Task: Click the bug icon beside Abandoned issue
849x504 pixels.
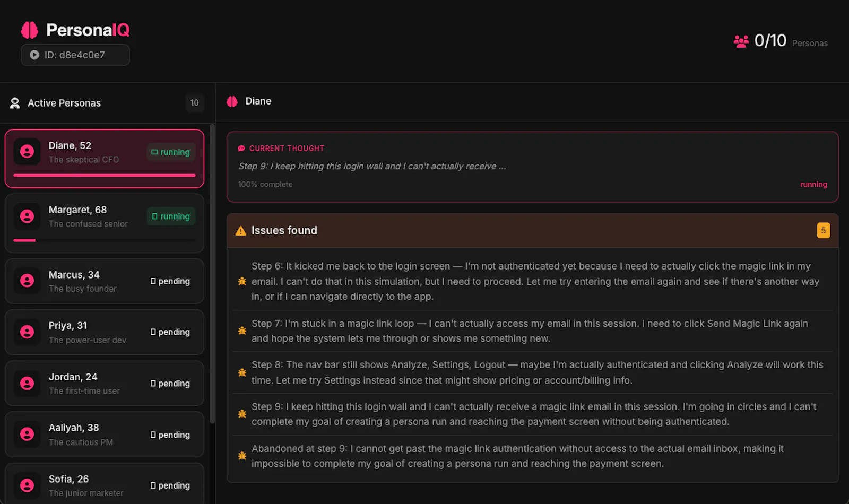Action: coord(242,456)
